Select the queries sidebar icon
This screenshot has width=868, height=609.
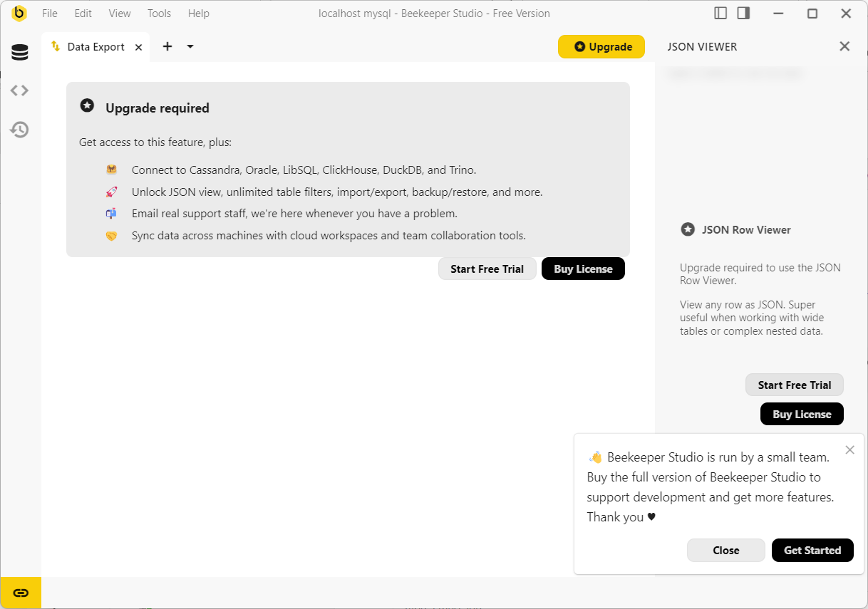tap(19, 90)
